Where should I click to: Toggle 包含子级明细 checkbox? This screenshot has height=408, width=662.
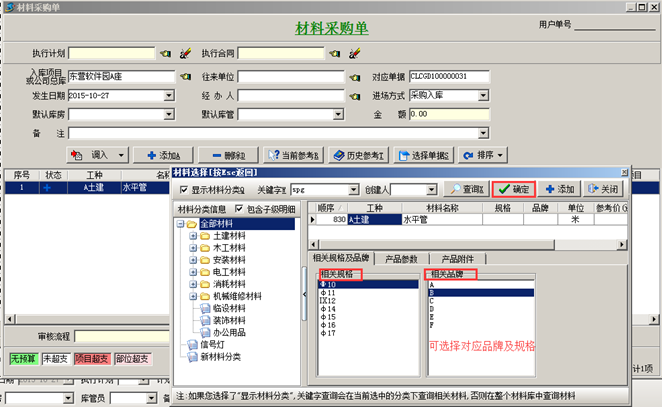pos(239,209)
